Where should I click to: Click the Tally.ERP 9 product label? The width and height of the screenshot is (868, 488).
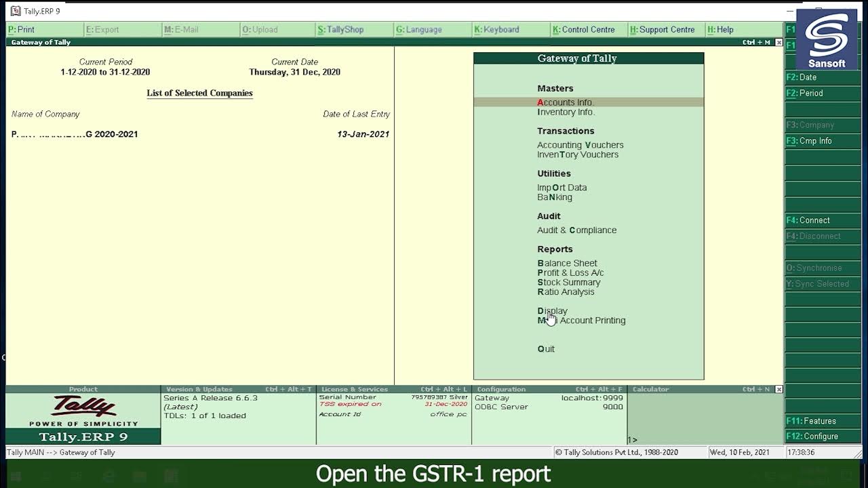[x=83, y=437]
